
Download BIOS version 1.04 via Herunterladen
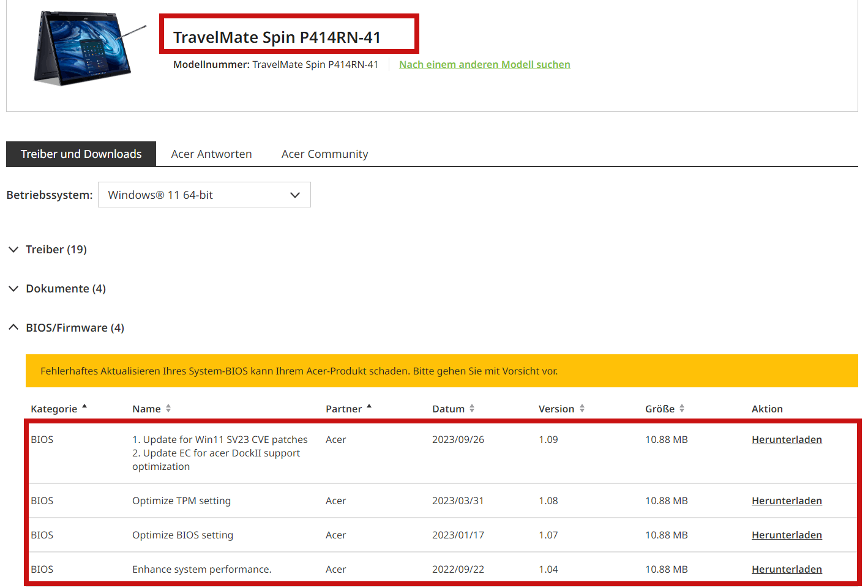(787, 569)
